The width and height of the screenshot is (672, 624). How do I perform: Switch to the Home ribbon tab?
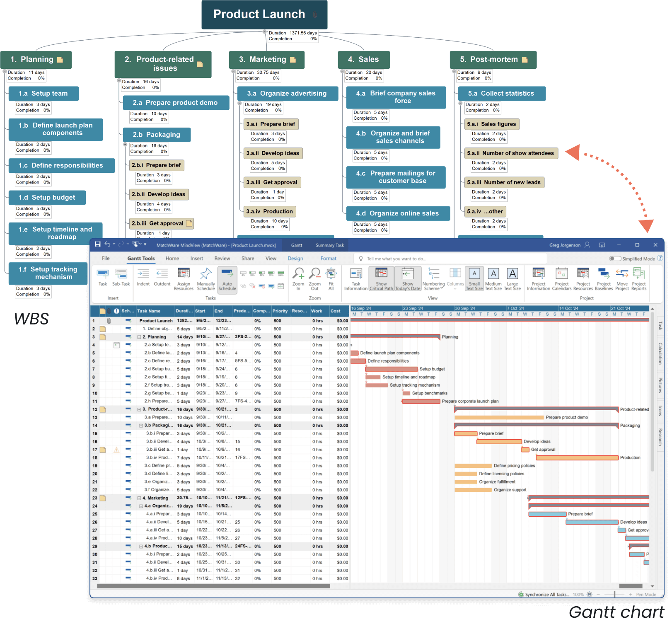(x=172, y=259)
